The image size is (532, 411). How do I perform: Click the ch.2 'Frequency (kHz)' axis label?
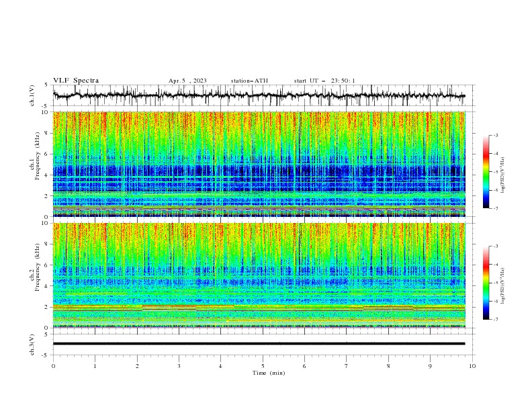38,267
